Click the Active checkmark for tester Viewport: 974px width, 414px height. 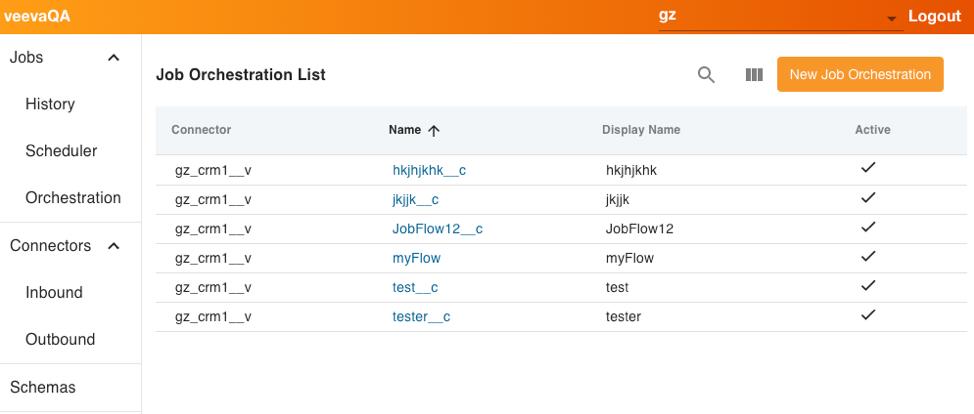(x=868, y=315)
